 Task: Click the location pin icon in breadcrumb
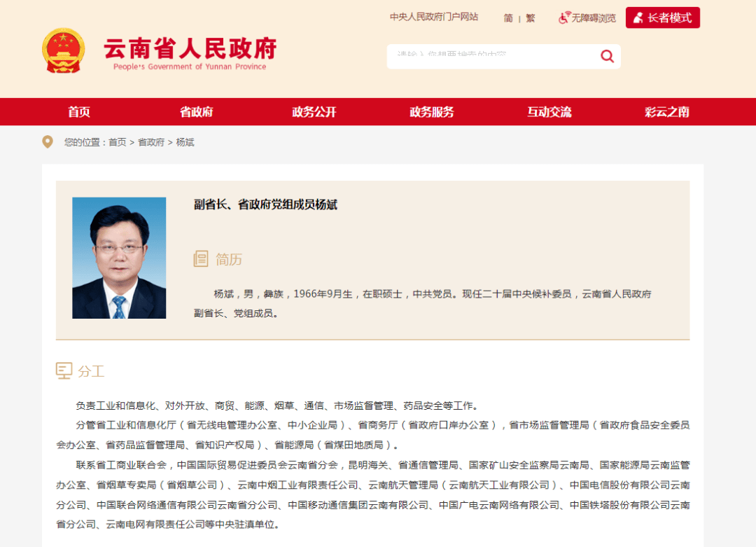coord(48,141)
